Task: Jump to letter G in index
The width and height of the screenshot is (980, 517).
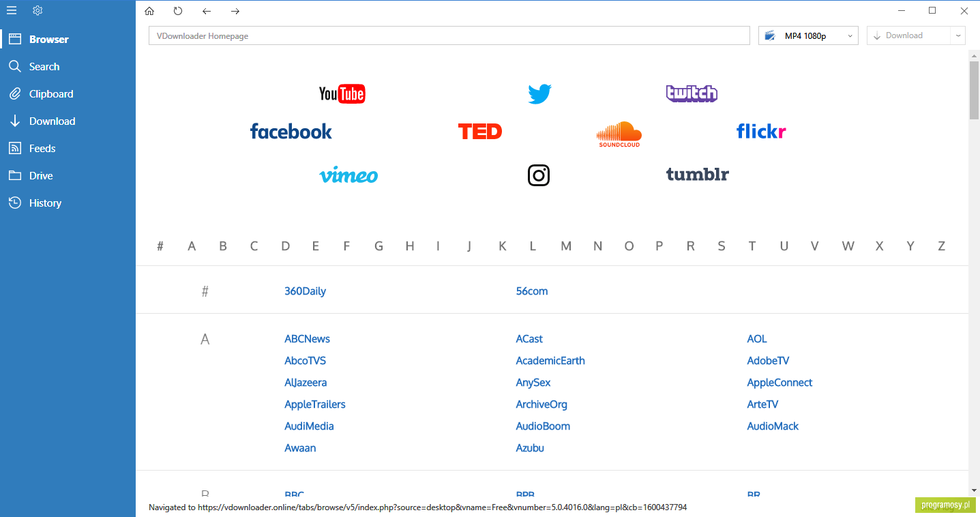Action: [x=378, y=246]
